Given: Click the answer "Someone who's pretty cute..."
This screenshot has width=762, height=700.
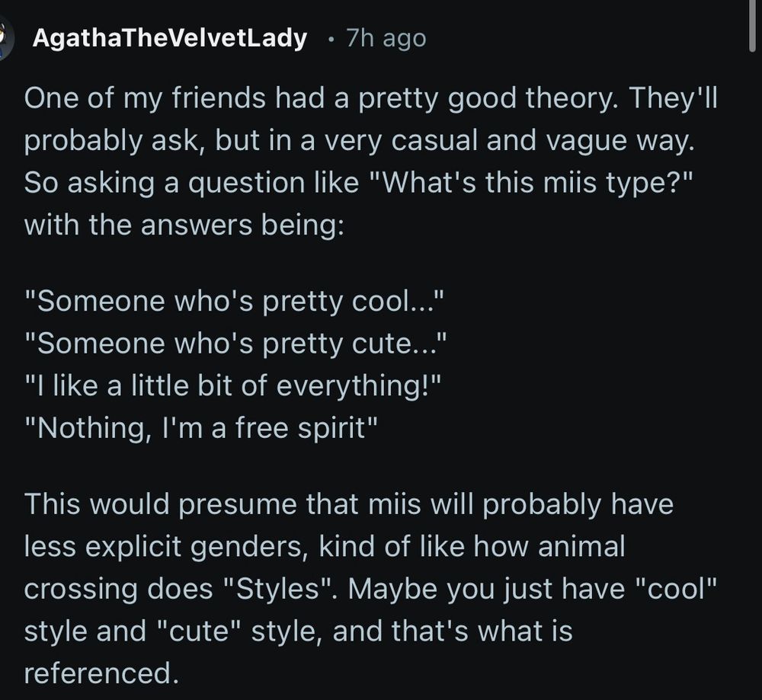Looking at the screenshot, I should [235, 344].
